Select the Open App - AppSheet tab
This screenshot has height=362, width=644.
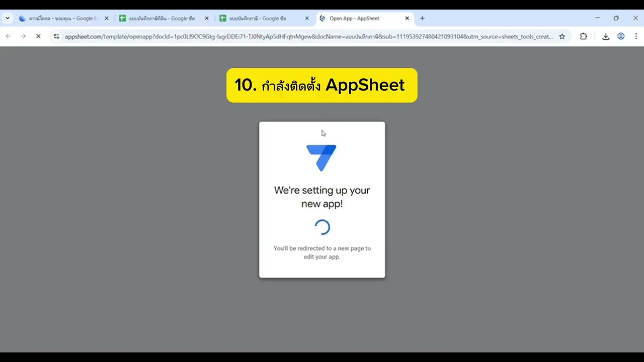pyautogui.click(x=365, y=18)
